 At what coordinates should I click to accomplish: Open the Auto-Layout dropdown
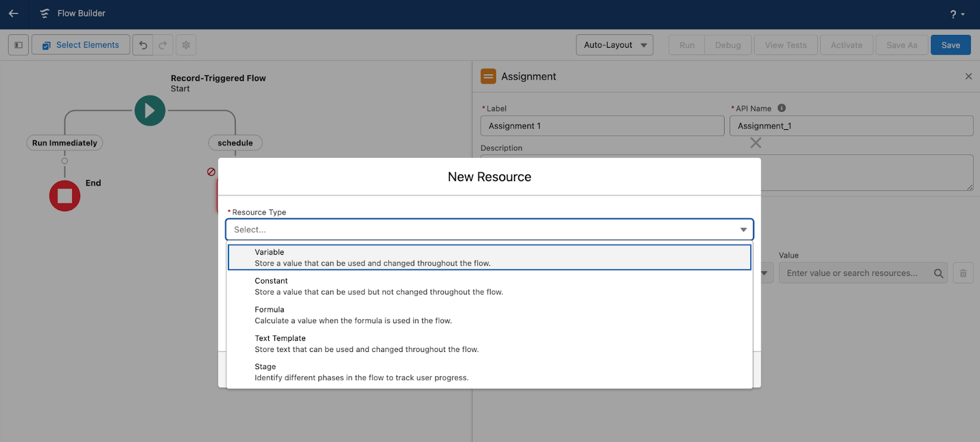point(614,45)
